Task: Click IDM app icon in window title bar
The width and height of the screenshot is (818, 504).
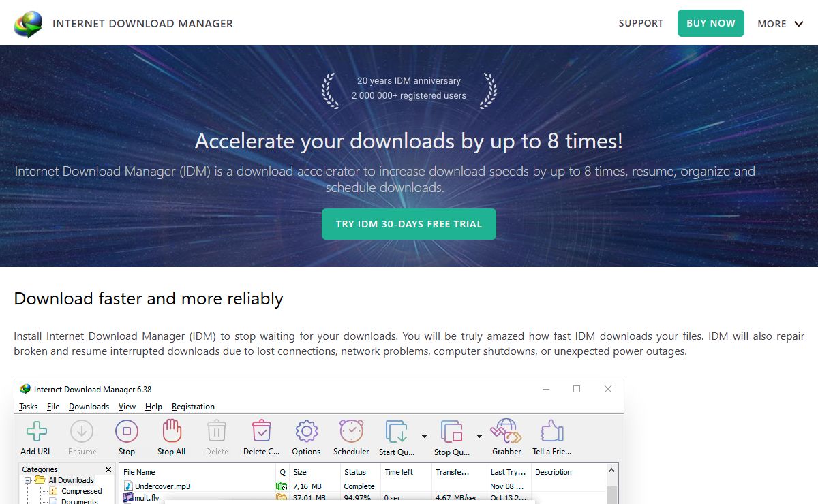Action: (x=25, y=389)
